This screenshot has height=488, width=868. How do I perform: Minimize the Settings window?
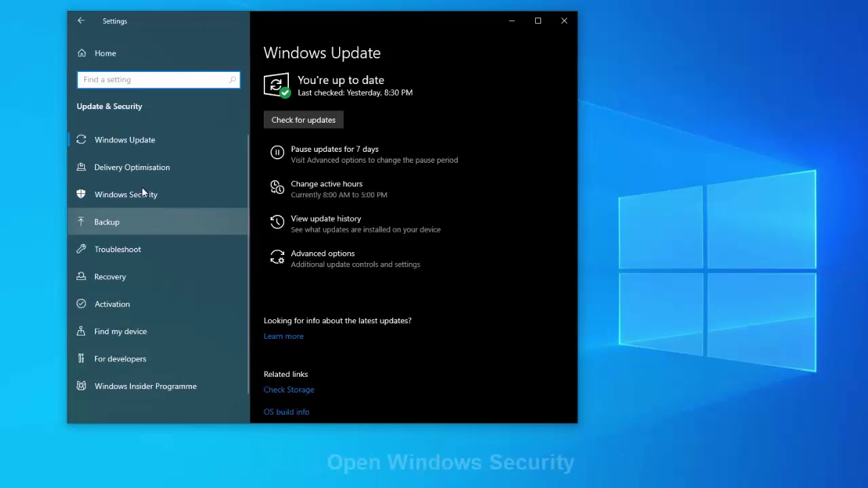click(x=512, y=21)
